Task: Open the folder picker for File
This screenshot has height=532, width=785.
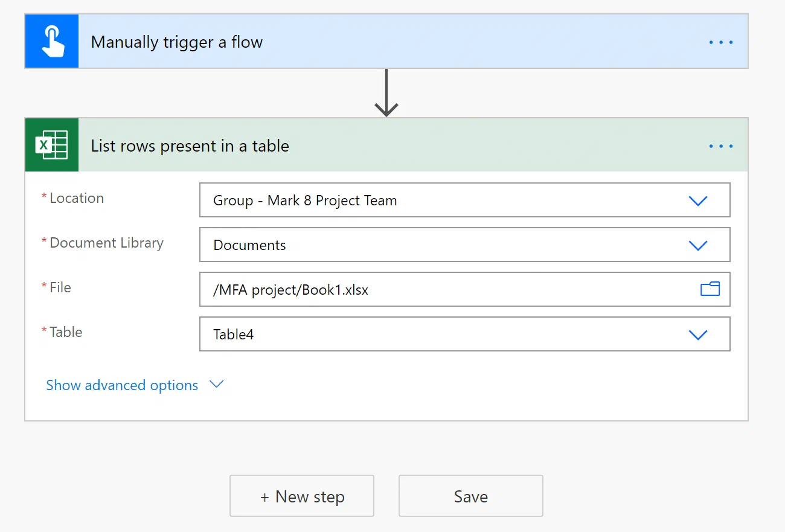Action: [710, 289]
